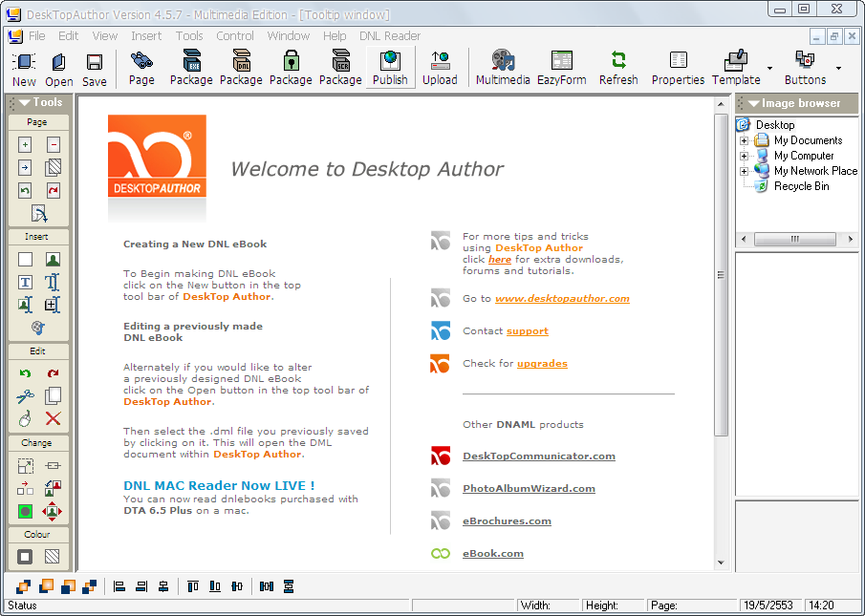Image resolution: width=865 pixels, height=616 pixels.
Task: Open the View menu
Action: pos(105,36)
